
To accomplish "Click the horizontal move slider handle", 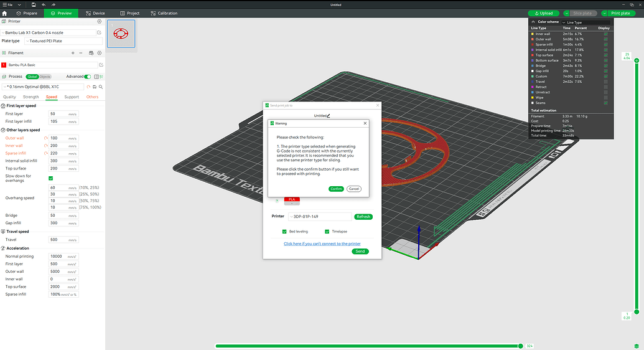I will pos(520,346).
